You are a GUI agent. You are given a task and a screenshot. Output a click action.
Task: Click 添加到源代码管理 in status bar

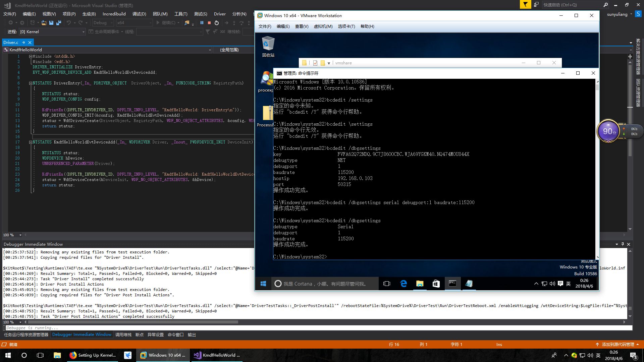(618, 344)
